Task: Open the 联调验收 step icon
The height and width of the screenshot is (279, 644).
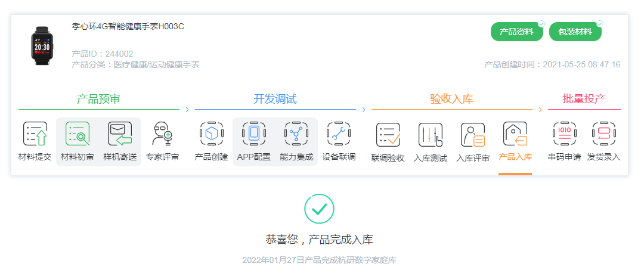Action: tap(388, 135)
